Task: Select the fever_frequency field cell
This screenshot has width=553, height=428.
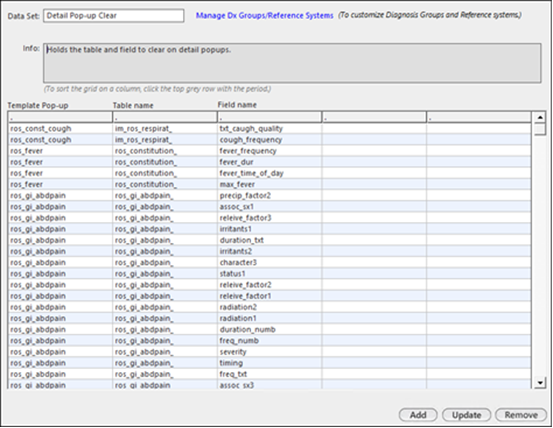Action: pos(269,151)
